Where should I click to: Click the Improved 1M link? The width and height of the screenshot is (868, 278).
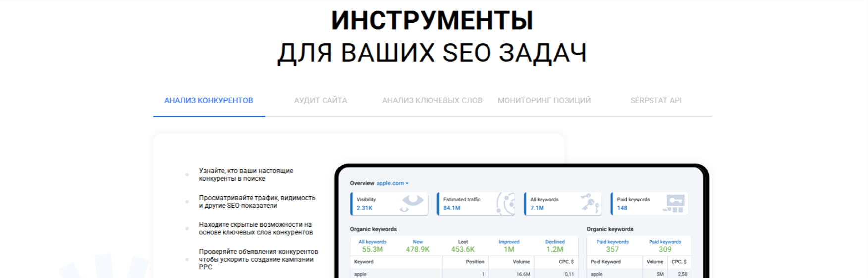point(509,246)
